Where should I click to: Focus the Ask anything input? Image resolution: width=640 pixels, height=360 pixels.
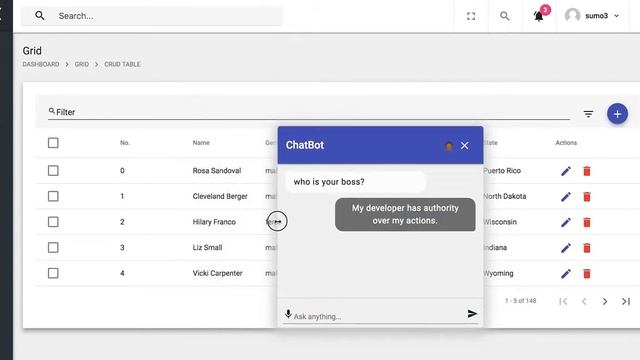380,316
